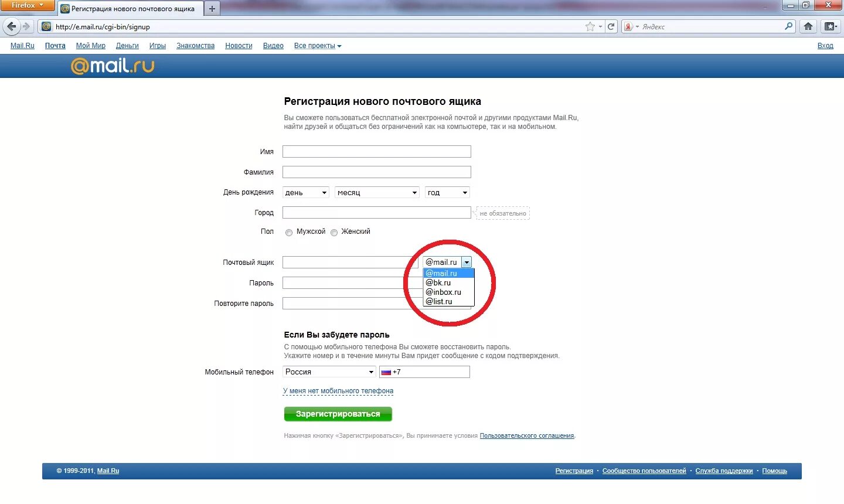Viewport: 844px width, 504px height.
Task: Open the месяц birthday dropdown
Action: pyautogui.click(x=377, y=192)
